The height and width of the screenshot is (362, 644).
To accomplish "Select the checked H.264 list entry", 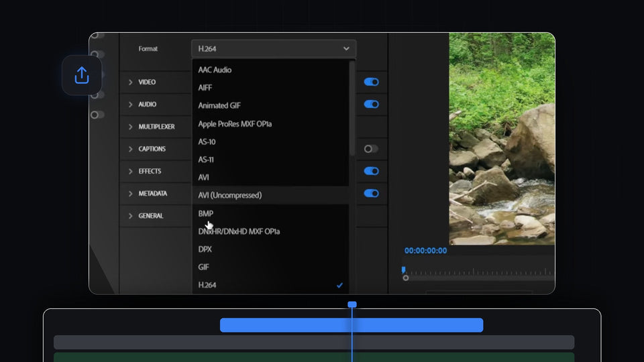I will [x=270, y=285].
